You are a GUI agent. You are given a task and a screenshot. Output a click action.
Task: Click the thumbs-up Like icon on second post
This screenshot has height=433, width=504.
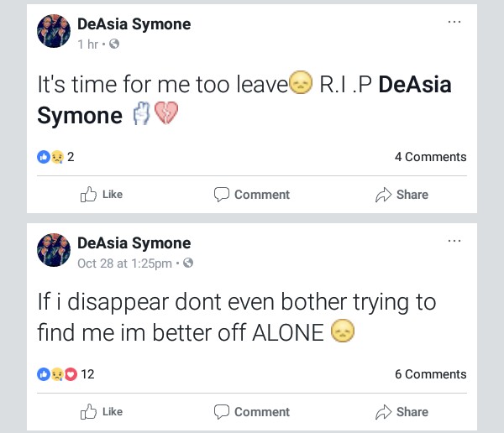[x=88, y=412]
